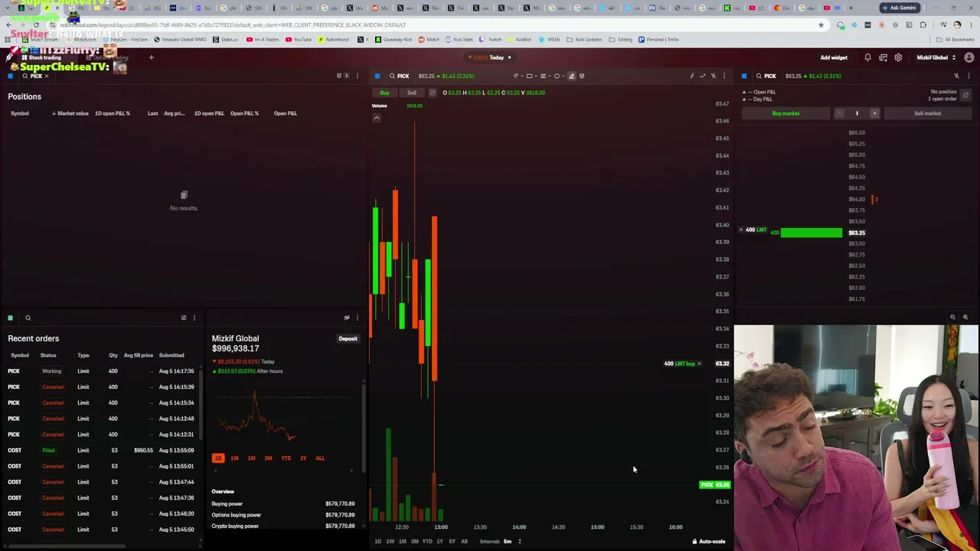Click the Buy button on chart widget
The width and height of the screenshot is (980, 551).
(x=384, y=93)
